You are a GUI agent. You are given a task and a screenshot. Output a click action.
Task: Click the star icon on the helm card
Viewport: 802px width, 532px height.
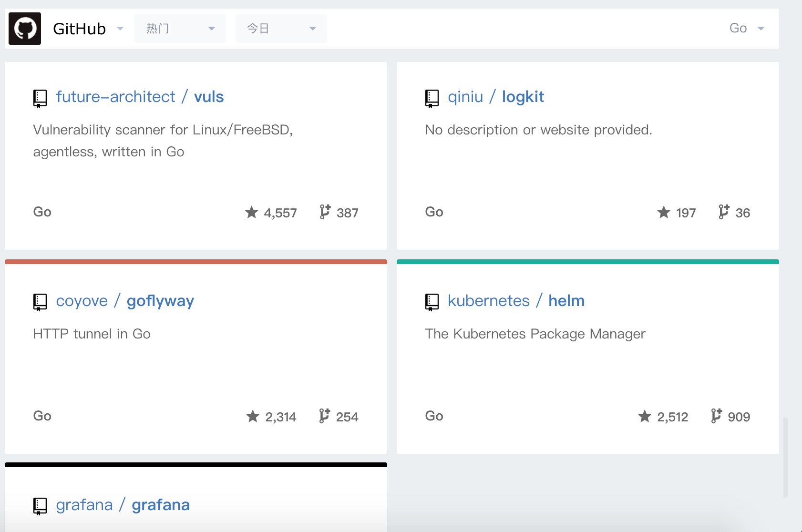tap(645, 416)
